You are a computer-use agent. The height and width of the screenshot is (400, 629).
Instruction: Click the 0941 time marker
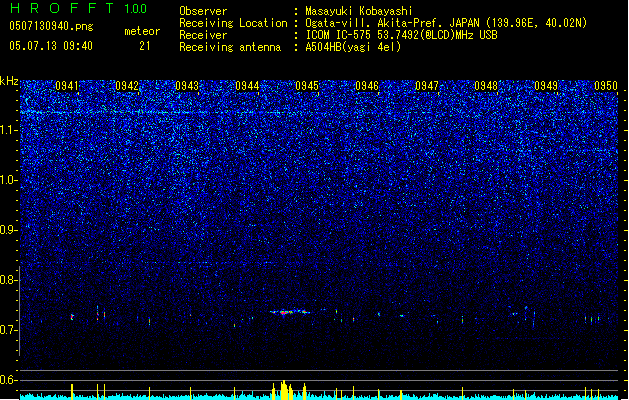pyautogui.click(x=67, y=86)
